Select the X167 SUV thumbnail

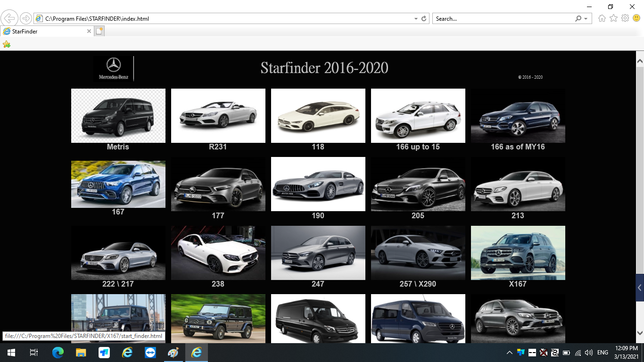pos(518,253)
